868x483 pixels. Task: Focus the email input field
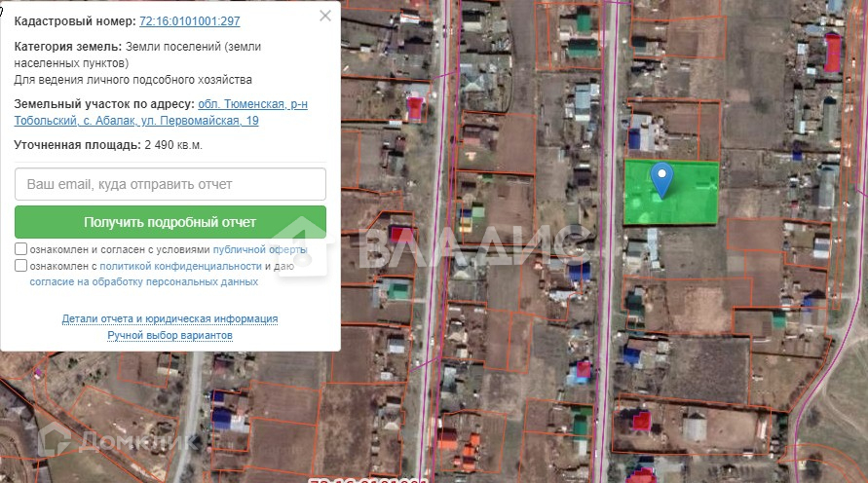(x=170, y=184)
